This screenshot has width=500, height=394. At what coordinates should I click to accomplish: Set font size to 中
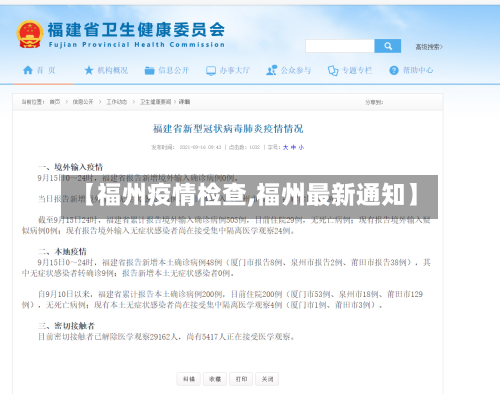pos(293,147)
